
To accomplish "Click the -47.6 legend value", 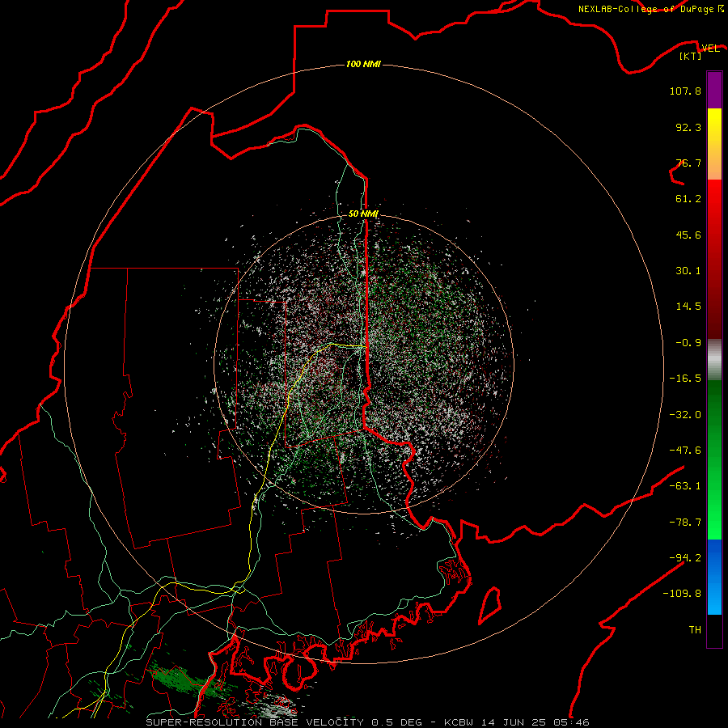I will point(685,451).
